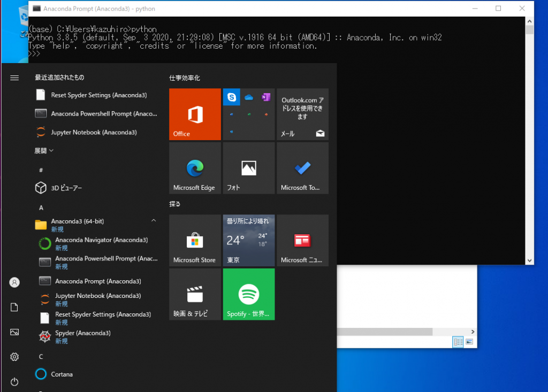Expand the 展開 recently added list
Screen dimensions: 548x392
tap(44, 151)
